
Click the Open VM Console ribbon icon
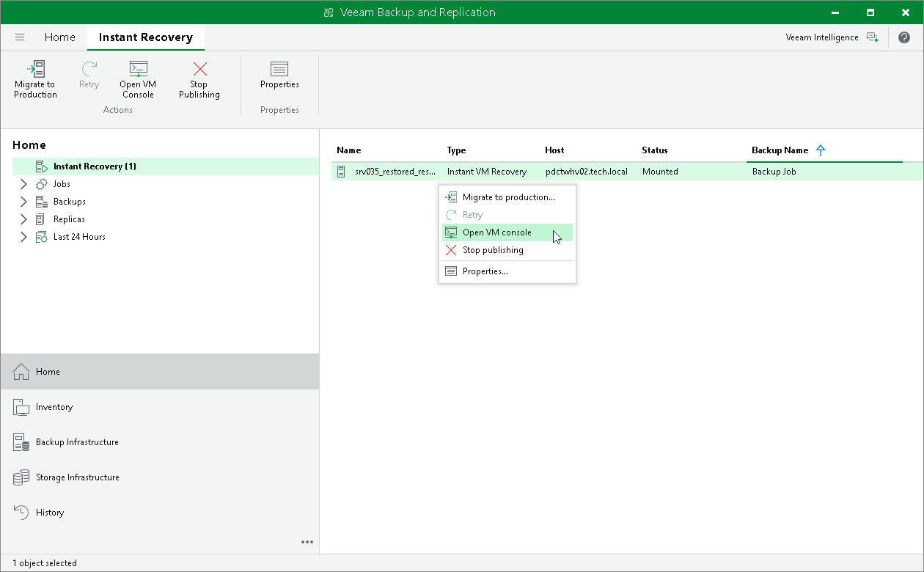pyautogui.click(x=138, y=78)
